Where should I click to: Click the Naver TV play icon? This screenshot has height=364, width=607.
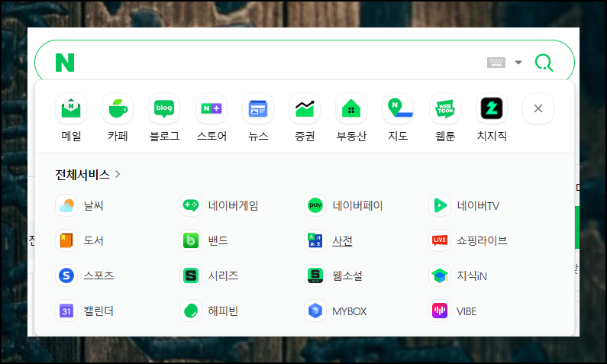pos(440,205)
